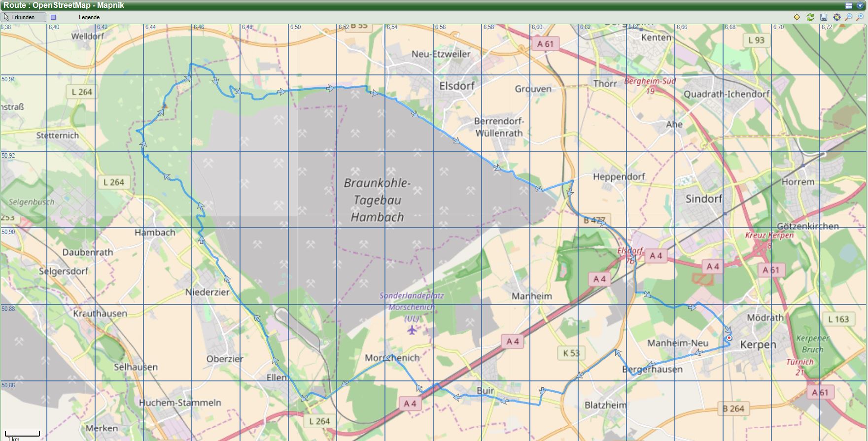The height and width of the screenshot is (441, 868).
Task: Click the Krauthausen label
Action: [x=100, y=313]
